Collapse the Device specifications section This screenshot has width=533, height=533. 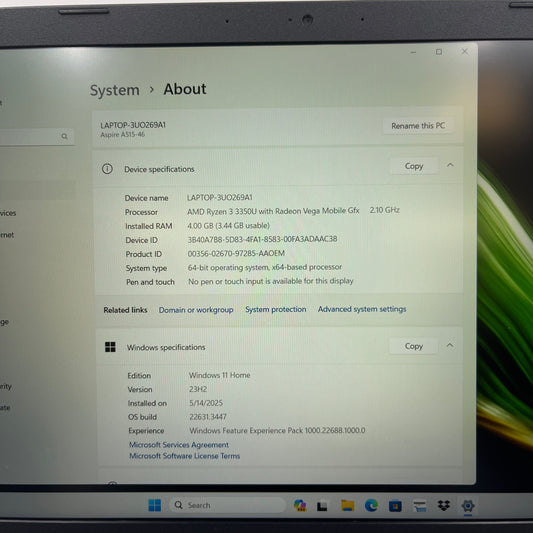450,165
